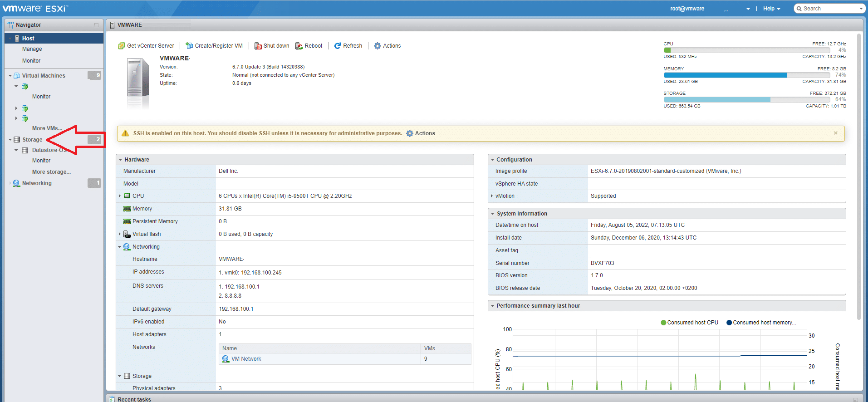This screenshot has height=402, width=868.
Task: Click the Virtual flash icon
Action: (127, 234)
